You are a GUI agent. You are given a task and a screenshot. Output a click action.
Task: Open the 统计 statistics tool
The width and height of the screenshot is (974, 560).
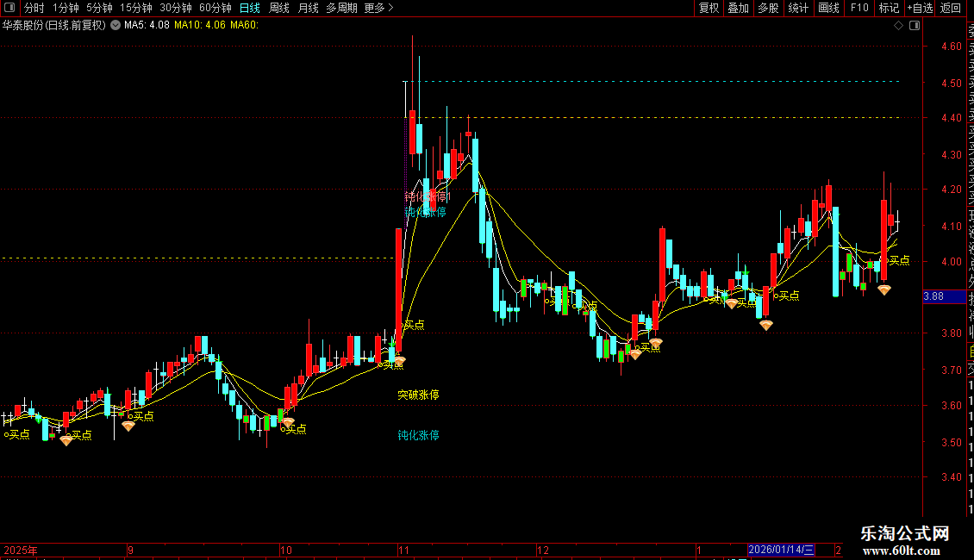pyautogui.click(x=798, y=8)
